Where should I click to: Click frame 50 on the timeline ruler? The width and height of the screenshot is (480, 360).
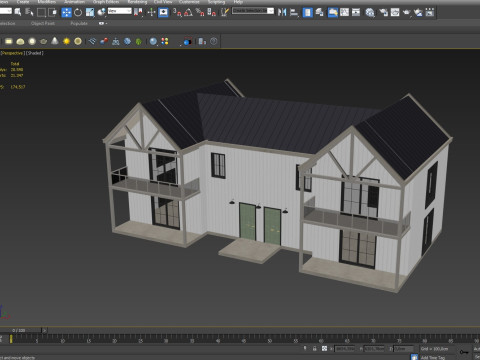(269, 340)
